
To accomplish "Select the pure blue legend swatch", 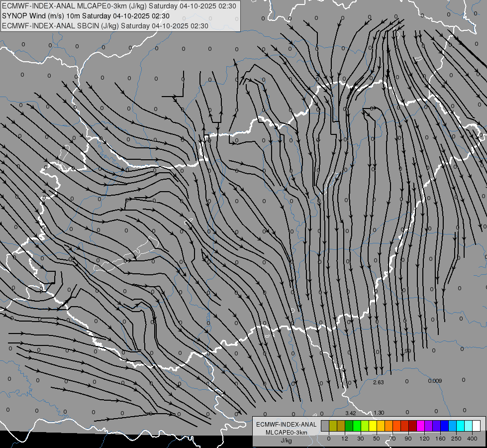I will point(445,426).
